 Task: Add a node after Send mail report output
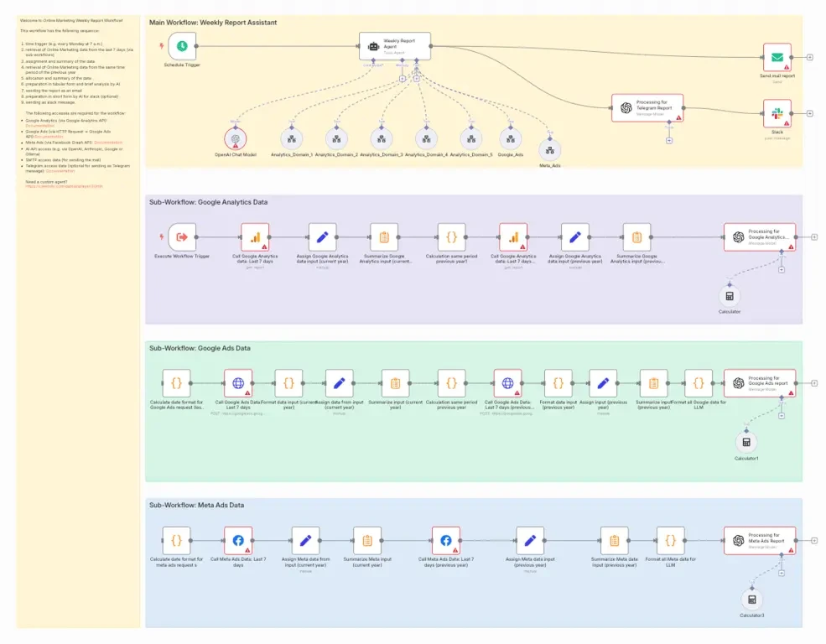810,57
